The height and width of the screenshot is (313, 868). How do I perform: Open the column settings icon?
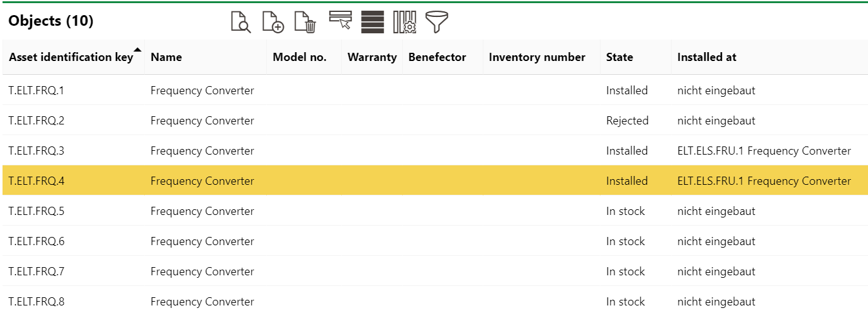(405, 22)
